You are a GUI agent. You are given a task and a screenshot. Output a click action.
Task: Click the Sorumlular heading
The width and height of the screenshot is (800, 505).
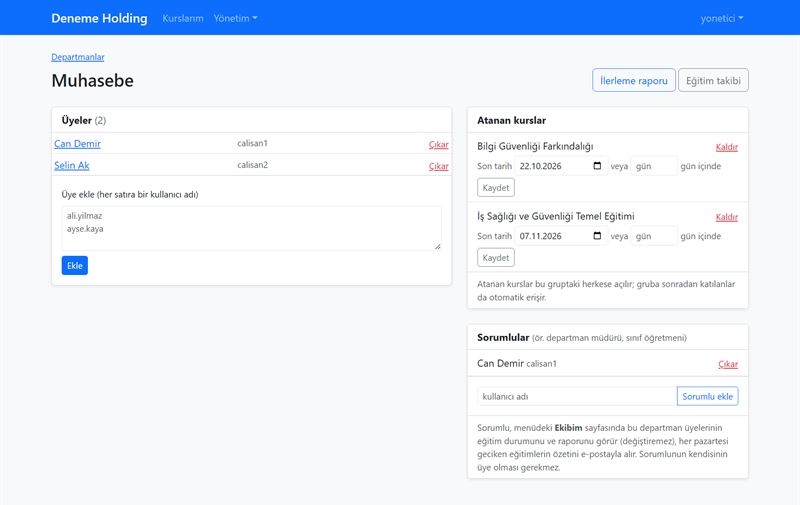503,337
